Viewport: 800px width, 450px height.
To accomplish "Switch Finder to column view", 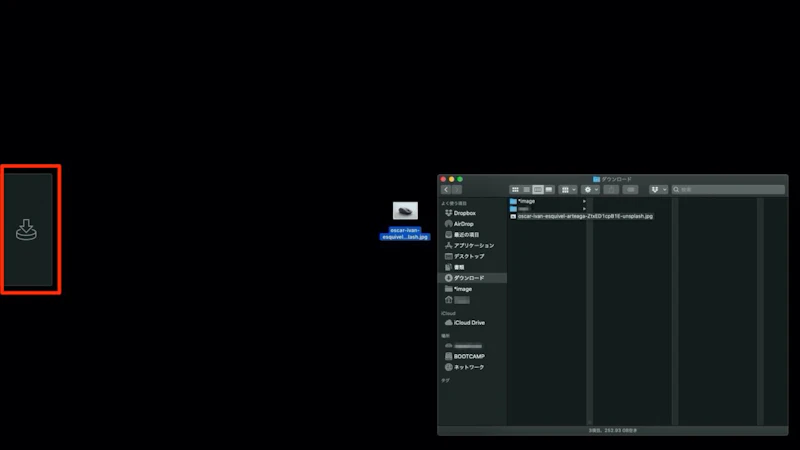I will 538,190.
